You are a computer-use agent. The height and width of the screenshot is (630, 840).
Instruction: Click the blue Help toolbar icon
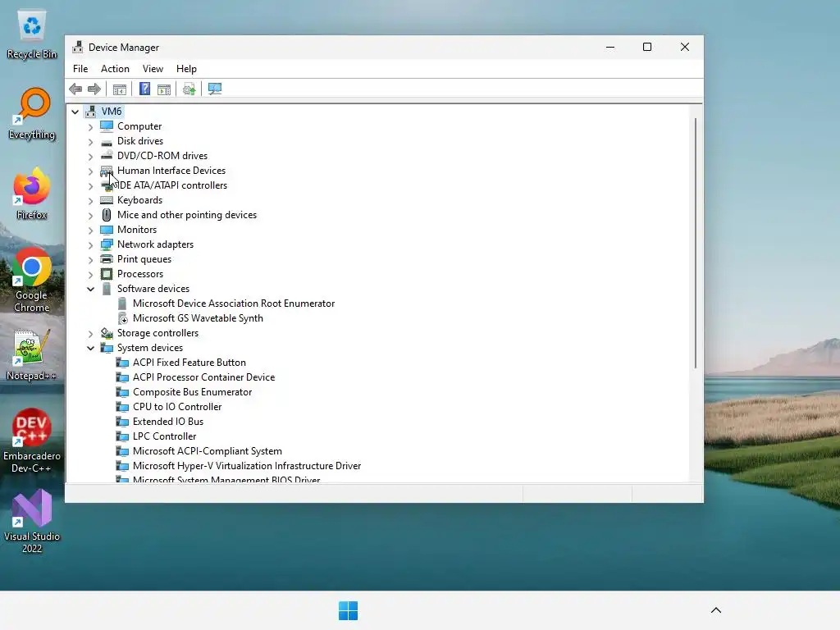[x=144, y=89]
